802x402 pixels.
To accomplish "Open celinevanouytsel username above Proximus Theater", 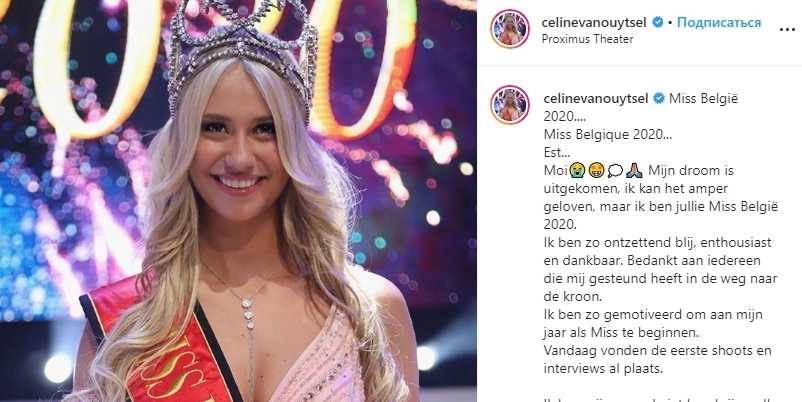I will (594, 23).
